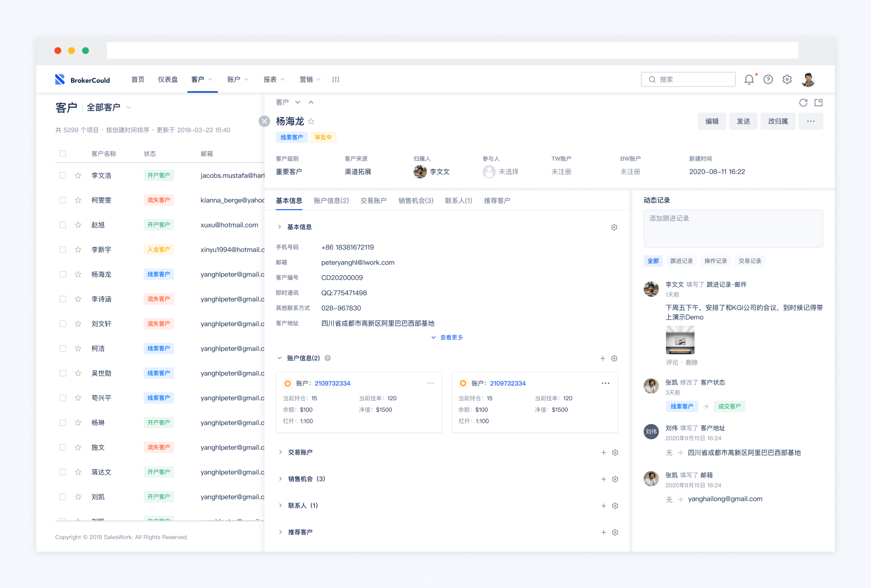
Task: Click the 删除 link under the follow-up record
Action: coord(692,363)
